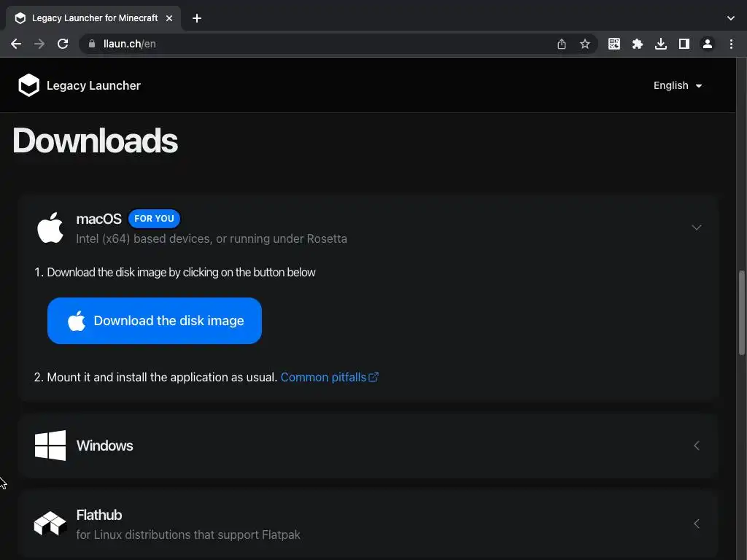Click the QR code extension icon
Viewport: 747px width, 560px height.
click(614, 44)
